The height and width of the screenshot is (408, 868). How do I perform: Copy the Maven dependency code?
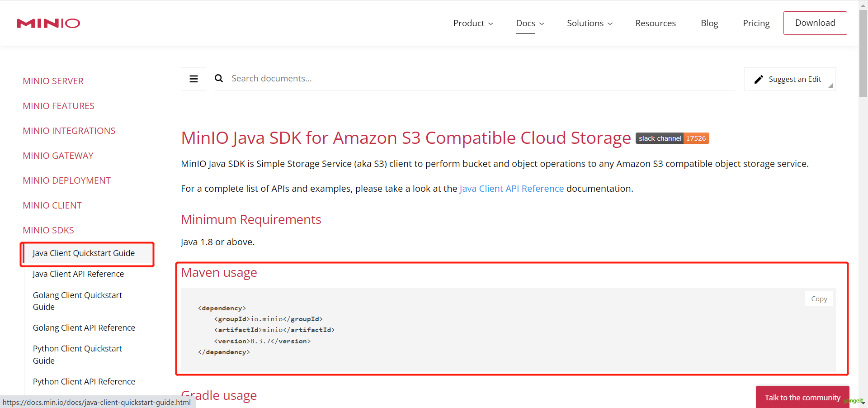click(x=819, y=299)
